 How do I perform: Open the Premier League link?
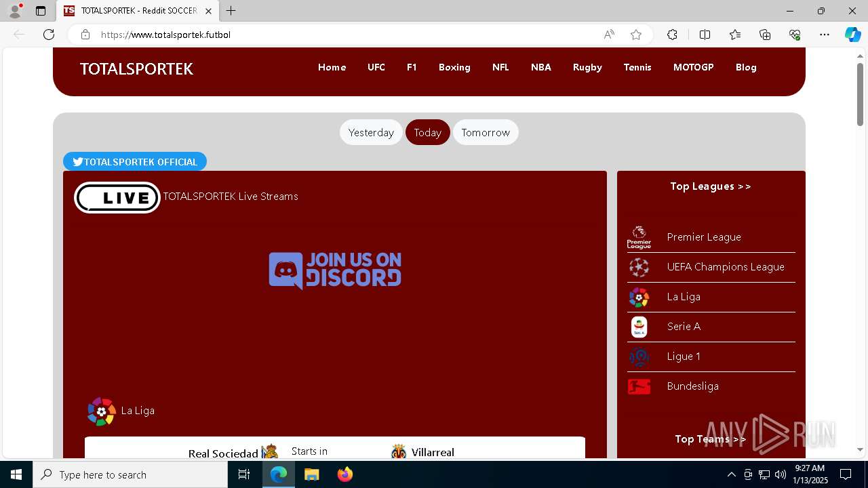pyautogui.click(x=704, y=237)
